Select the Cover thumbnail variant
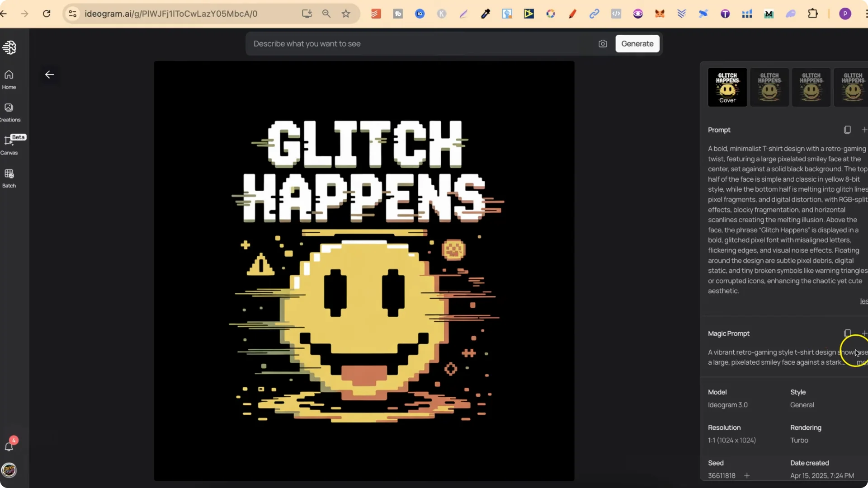Viewport: 868px width, 488px height. point(727,87)
